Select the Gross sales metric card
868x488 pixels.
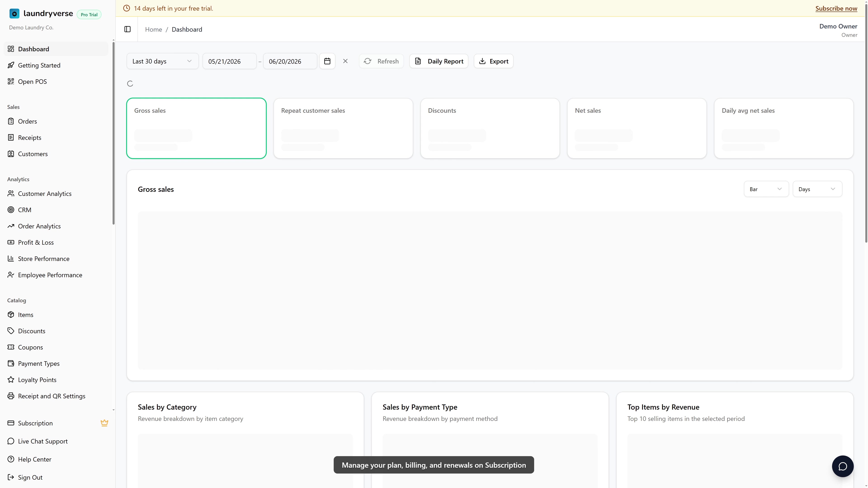pos(196,128)
